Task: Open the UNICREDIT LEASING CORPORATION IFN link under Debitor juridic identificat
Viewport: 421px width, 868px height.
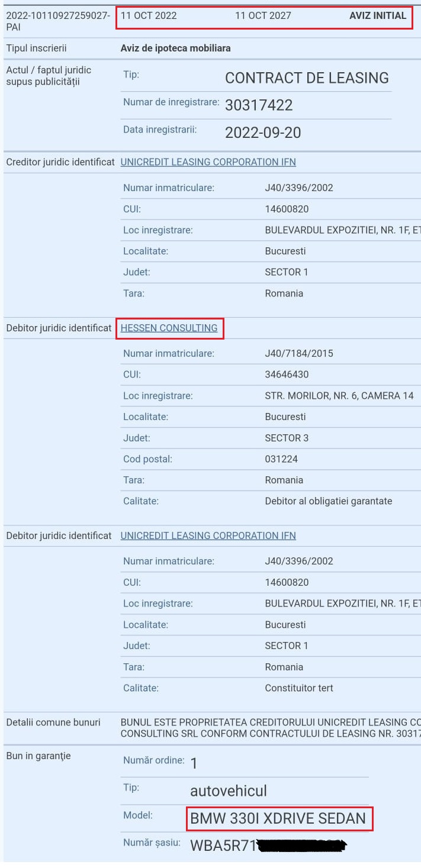Action: (x=208, y=535)
